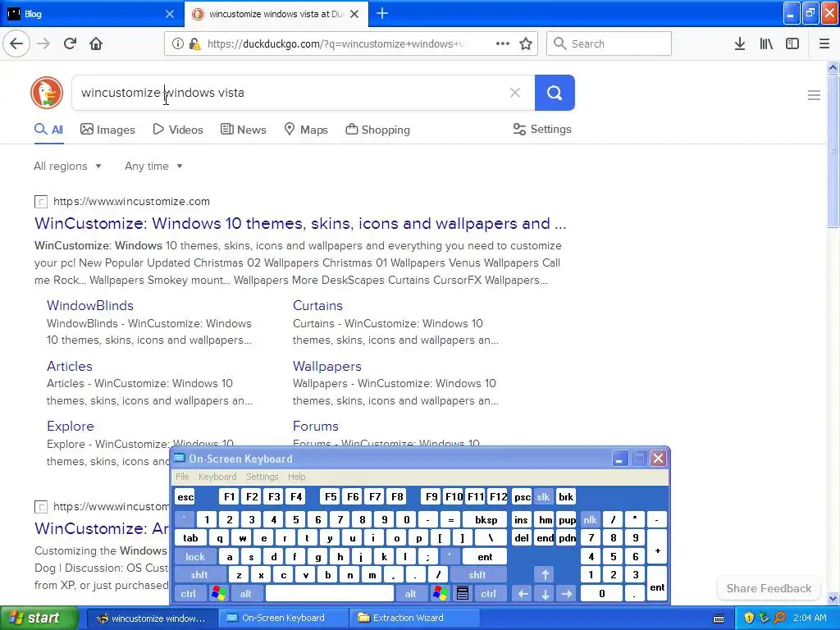Viewport: 840px width, 630px height.
Task: Click the context menu key on On-Screen Keyboard
Action: point(463,593)
